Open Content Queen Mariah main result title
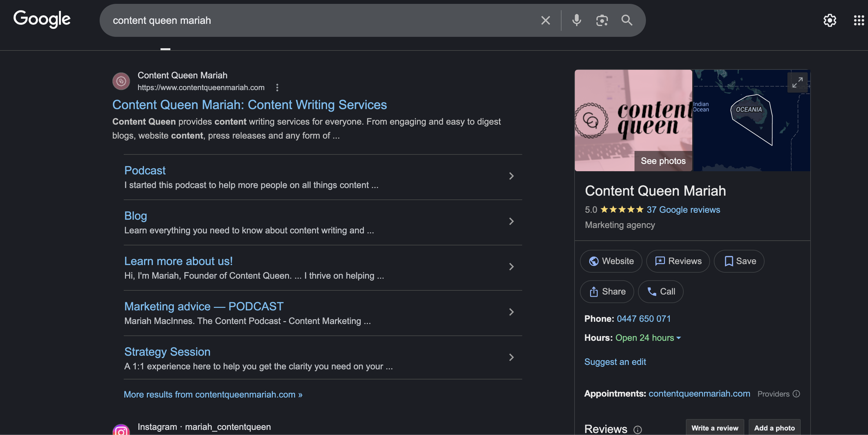This screenshot has height=435, width=868. (x=249, y=105)
